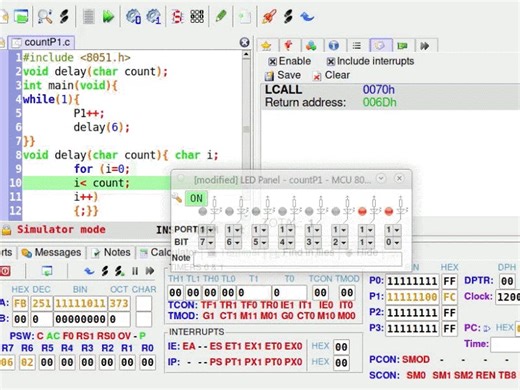Click the editor vertical scrollbar up arrow

click(x=246, y=55)
